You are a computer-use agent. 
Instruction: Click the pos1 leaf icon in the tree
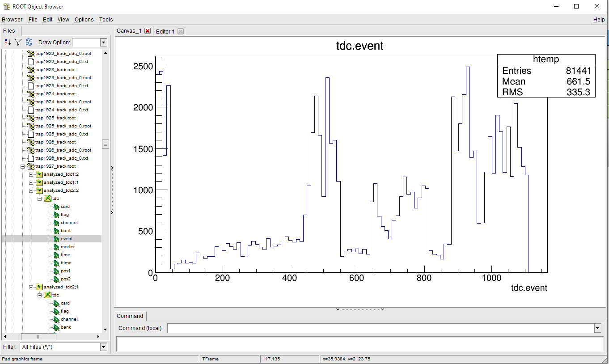pyautogui.click(x=56, y=271)
